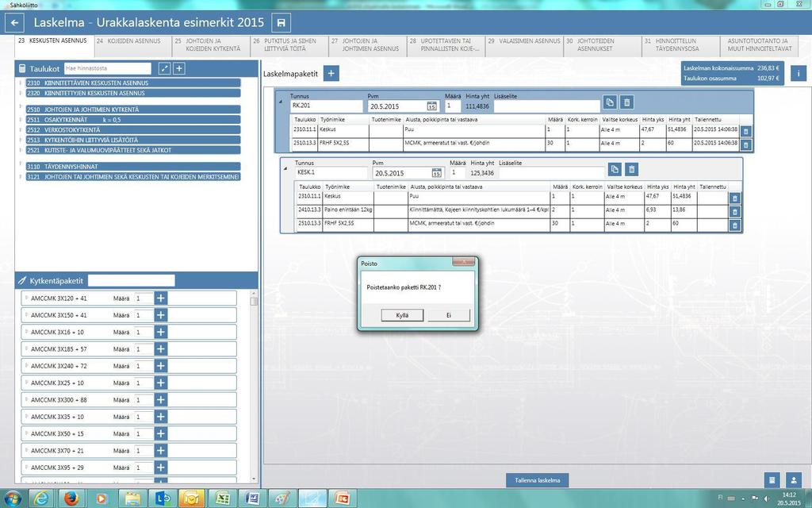812x508 pixels.
Task: Copy package RK.201 with the duplicate icon
Action: (x=610, y=102)
